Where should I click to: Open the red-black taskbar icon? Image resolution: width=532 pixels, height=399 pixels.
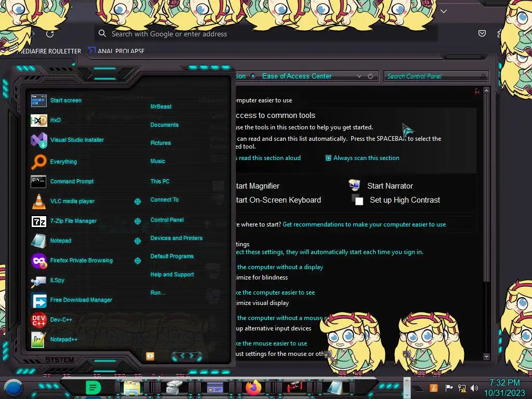295,388
